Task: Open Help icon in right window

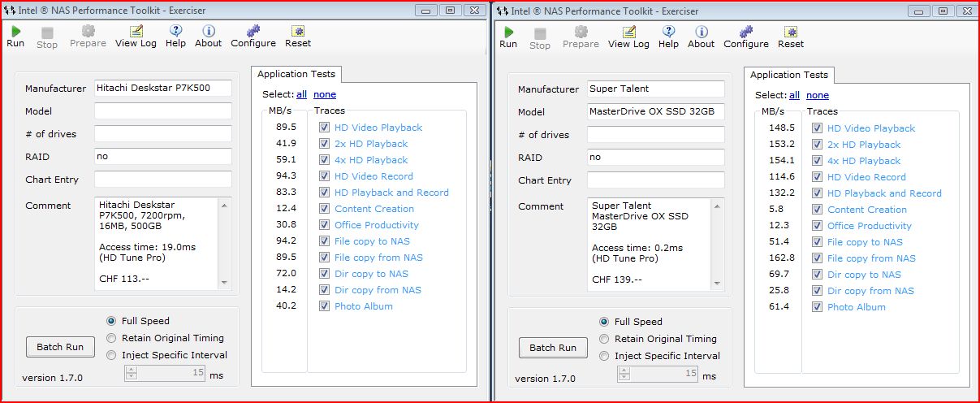Action: coord(668,32)
